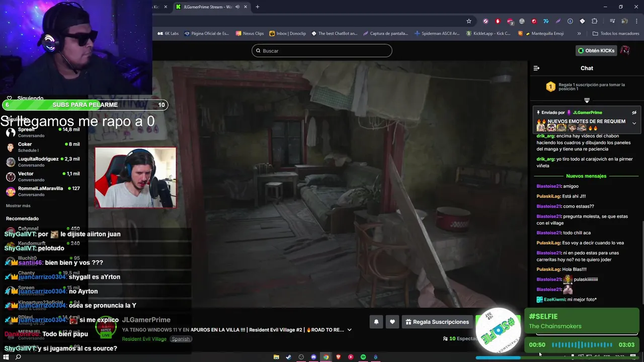
Task: Open OBS Studio from the taskbar
Action: (x=301, y=357)
